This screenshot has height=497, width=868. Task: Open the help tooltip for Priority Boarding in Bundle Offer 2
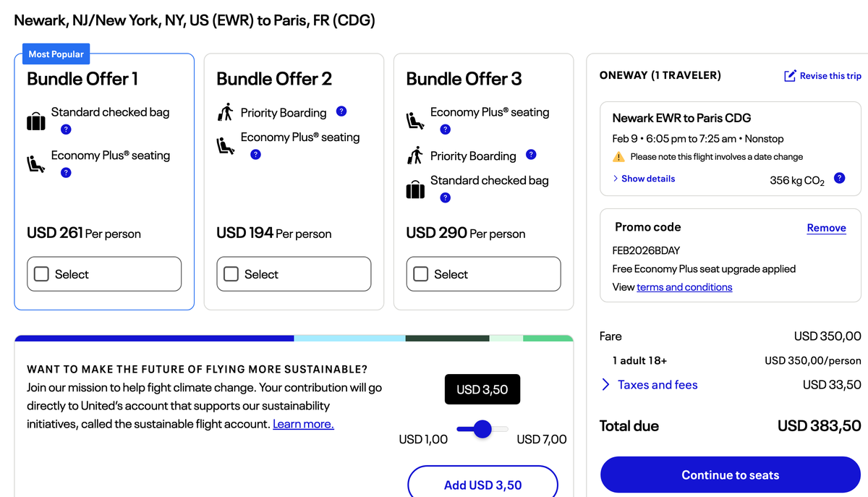(x=341, y=111)
